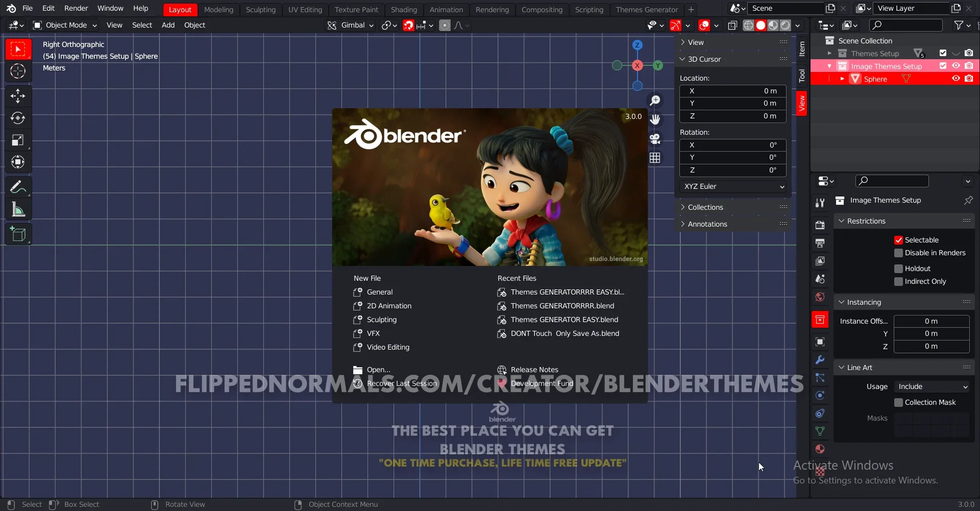The height and width of the screenshot is (511, 980).
Task: Collapse the Restrictions panel
Action: tap(904, 221)
